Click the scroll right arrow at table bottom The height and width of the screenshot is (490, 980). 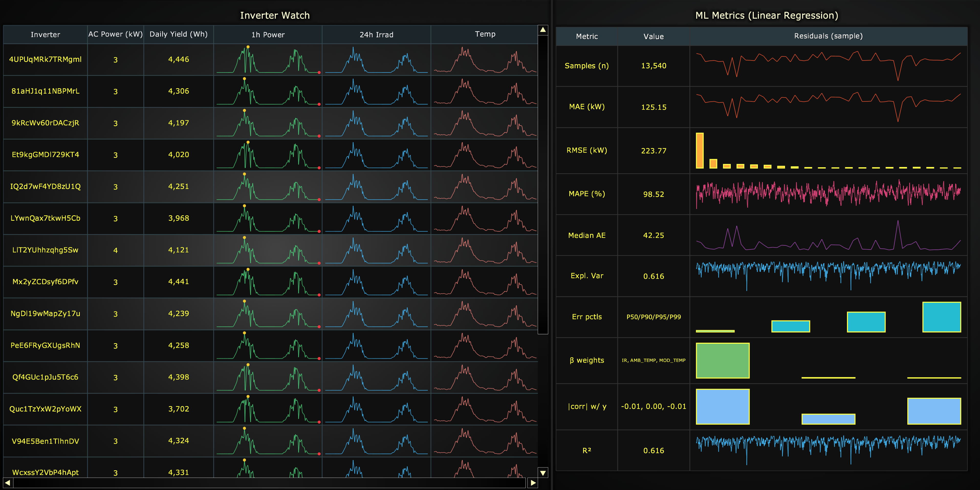533,483
